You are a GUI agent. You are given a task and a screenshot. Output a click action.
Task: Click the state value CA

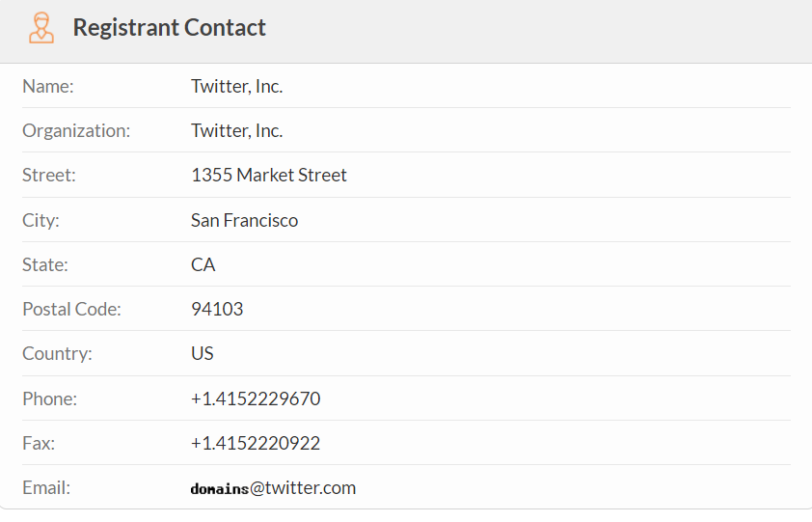[x=203, y=264]
